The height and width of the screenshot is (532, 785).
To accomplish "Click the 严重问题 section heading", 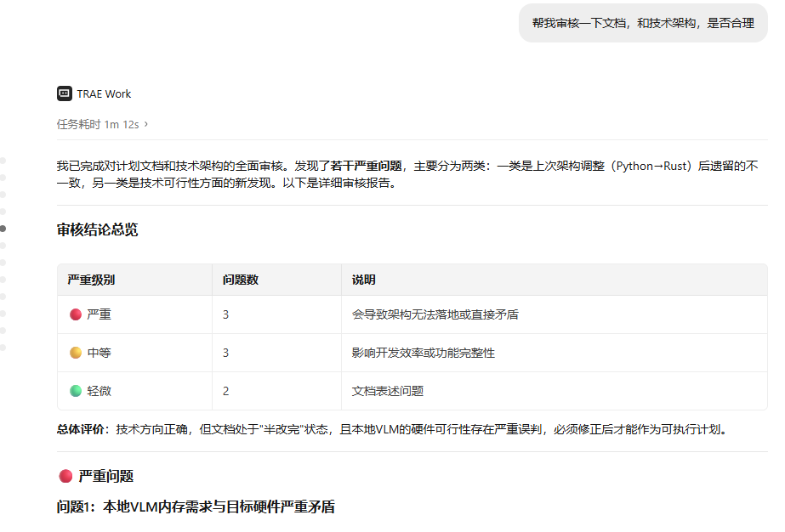I will [106, 476].
